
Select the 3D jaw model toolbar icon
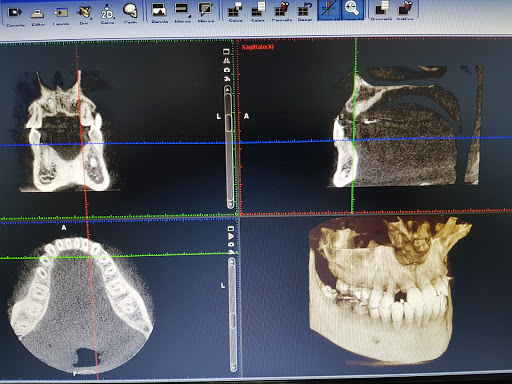pyautogui.click(x=84, y=12)
